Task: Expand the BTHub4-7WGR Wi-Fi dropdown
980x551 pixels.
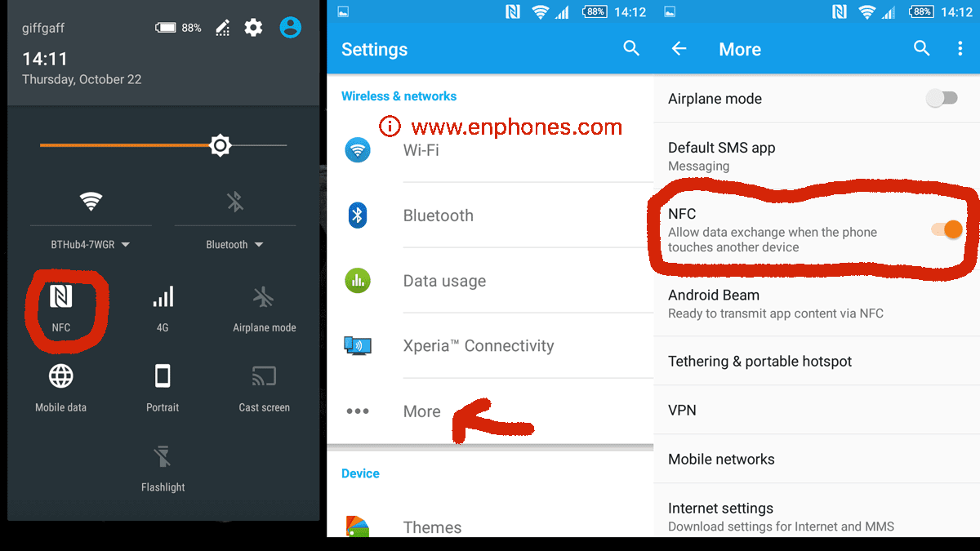Action: pyautogui.click(x=91, y=245)
